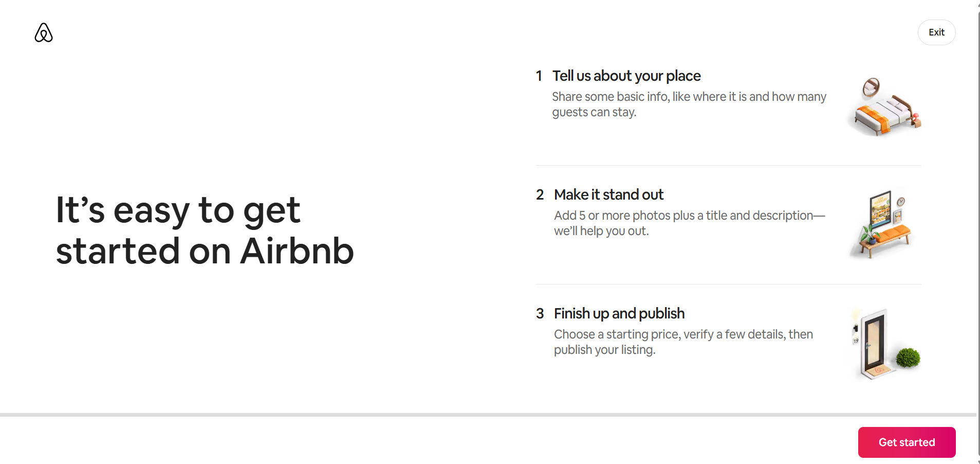The height and width of the screenshot is (464, 980).
Task: Click the gray progress bar above the footer
Action: (488, 415)
